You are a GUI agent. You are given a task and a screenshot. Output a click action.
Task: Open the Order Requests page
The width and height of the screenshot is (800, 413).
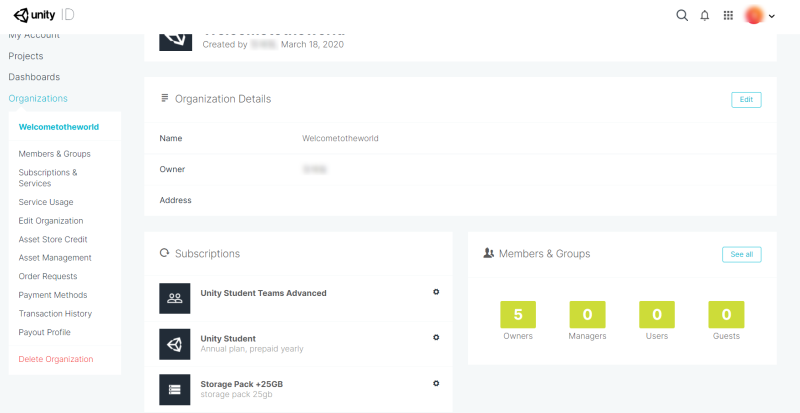point(48,276)
